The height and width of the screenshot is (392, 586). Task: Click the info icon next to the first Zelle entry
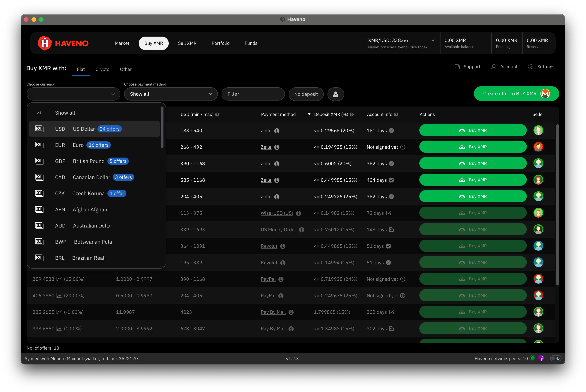277,131
